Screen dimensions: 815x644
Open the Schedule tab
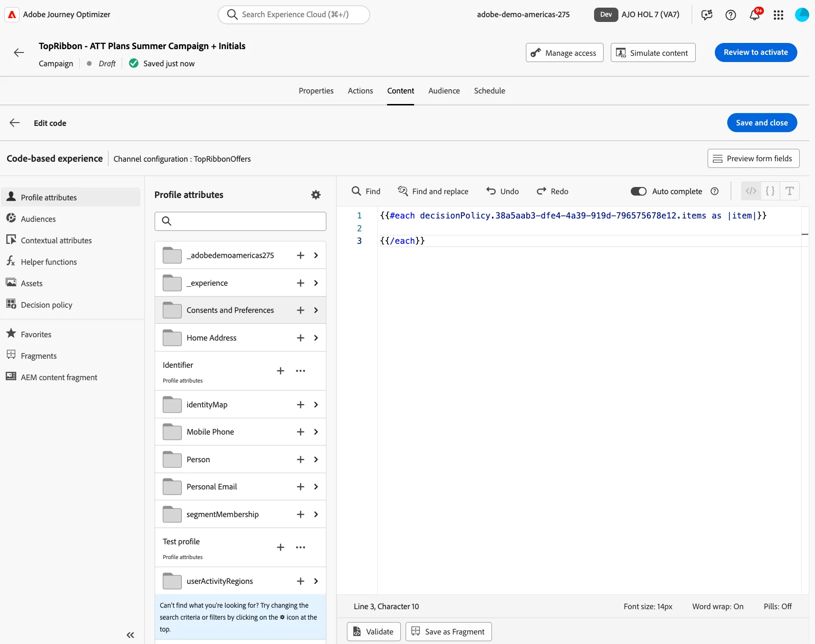[490, 91]
